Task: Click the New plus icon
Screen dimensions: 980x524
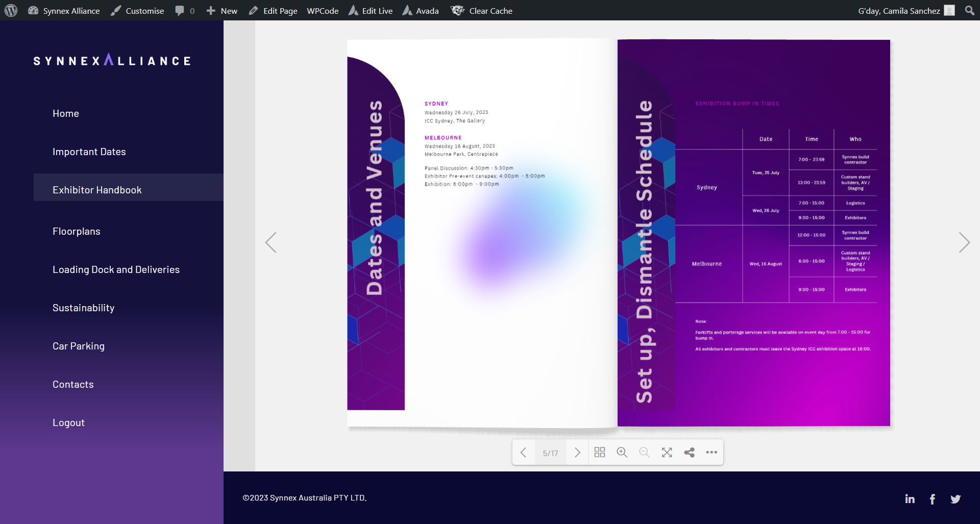Action: tap(211, 11)
